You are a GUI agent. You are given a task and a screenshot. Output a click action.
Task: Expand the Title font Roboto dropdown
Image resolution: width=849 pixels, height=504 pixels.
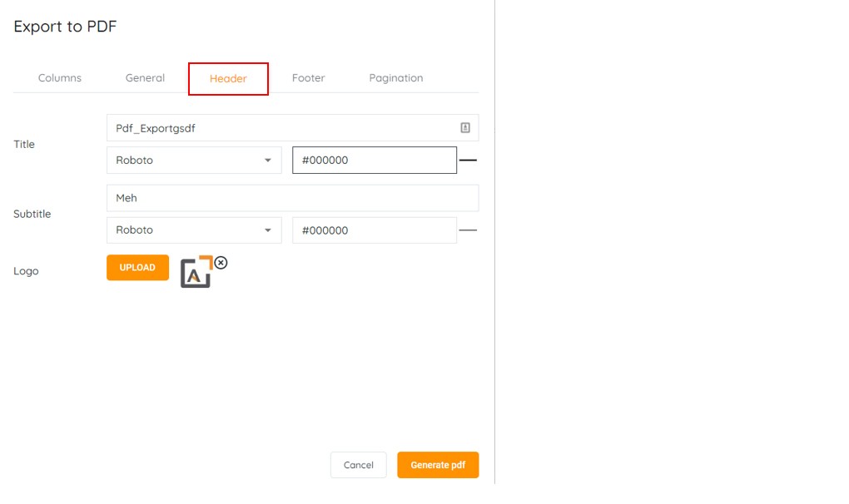(194, 161)
